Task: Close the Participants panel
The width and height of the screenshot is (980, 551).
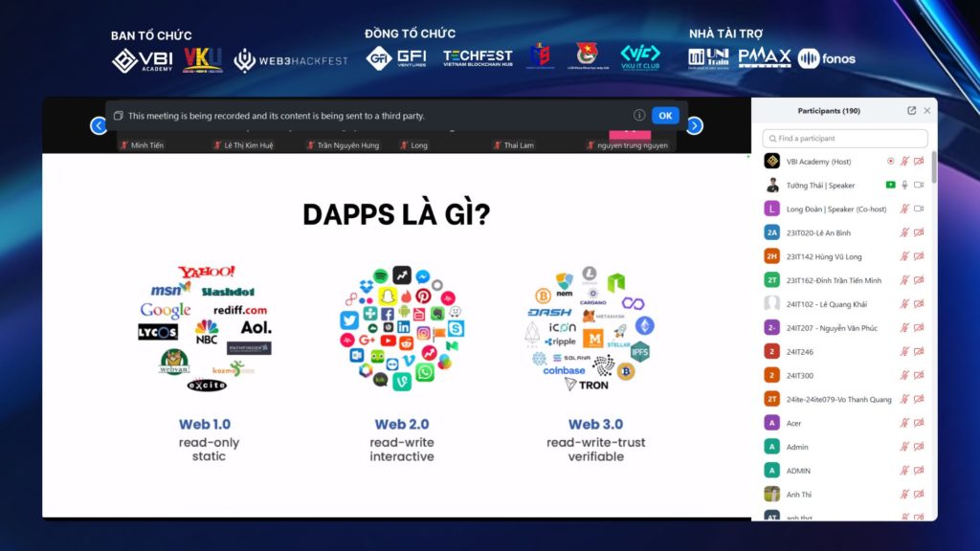Action: pyautogui.click(x=926, y=111)
